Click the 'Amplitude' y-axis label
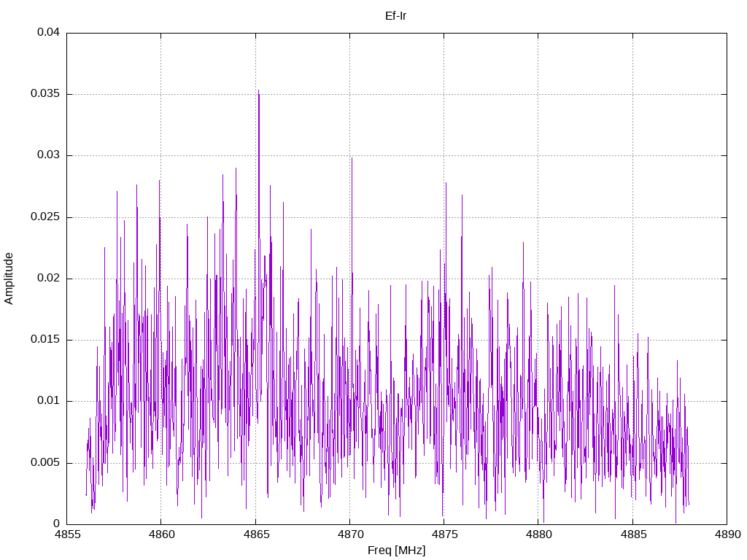This screenshot has height=560, width=747. [9, 279]
